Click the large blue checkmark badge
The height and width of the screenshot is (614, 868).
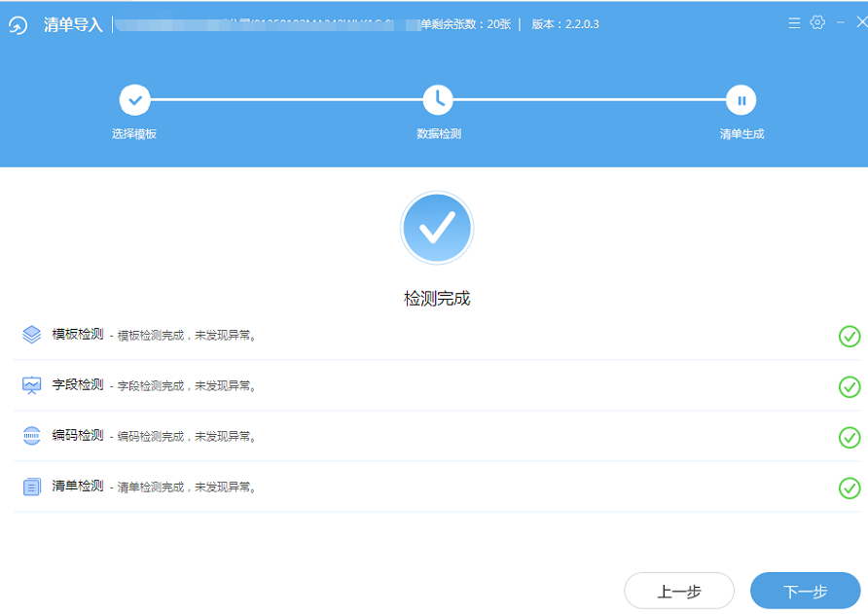[x=437, y=228]
